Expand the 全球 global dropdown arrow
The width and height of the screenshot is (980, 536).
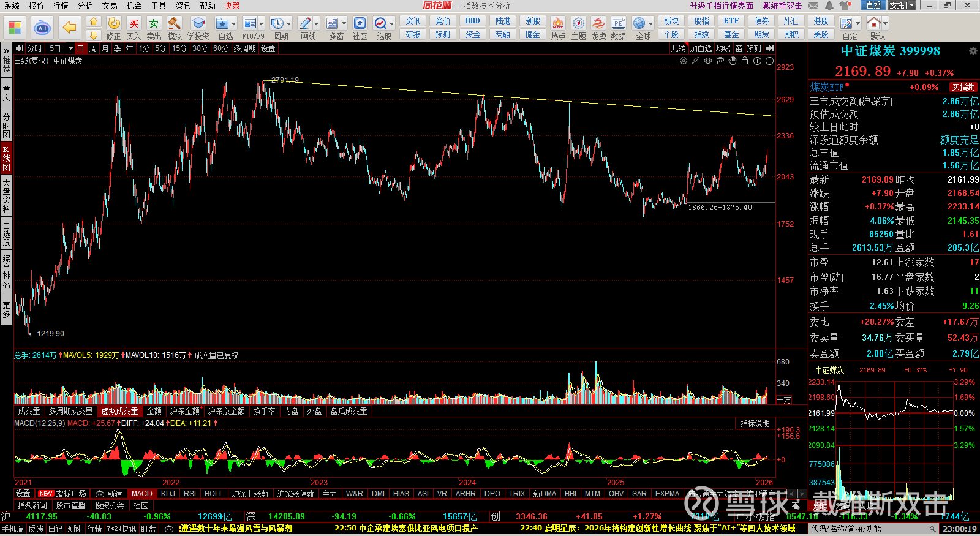point(650,24)
